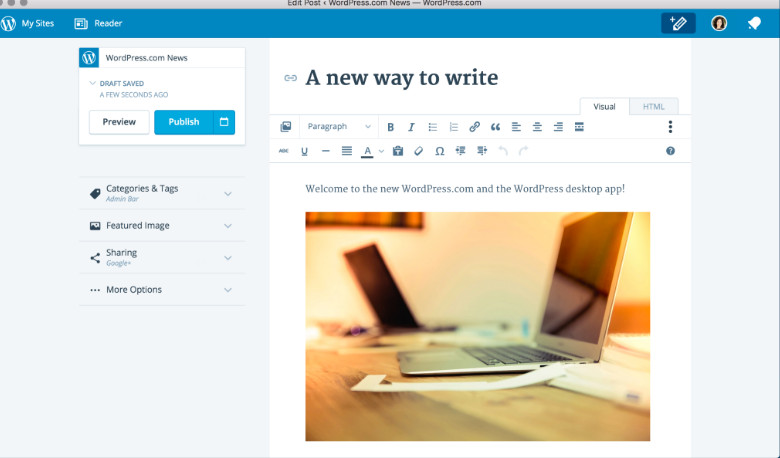Toggle bold formatting
Screen dimensions: 780x458
pos(390,127)
